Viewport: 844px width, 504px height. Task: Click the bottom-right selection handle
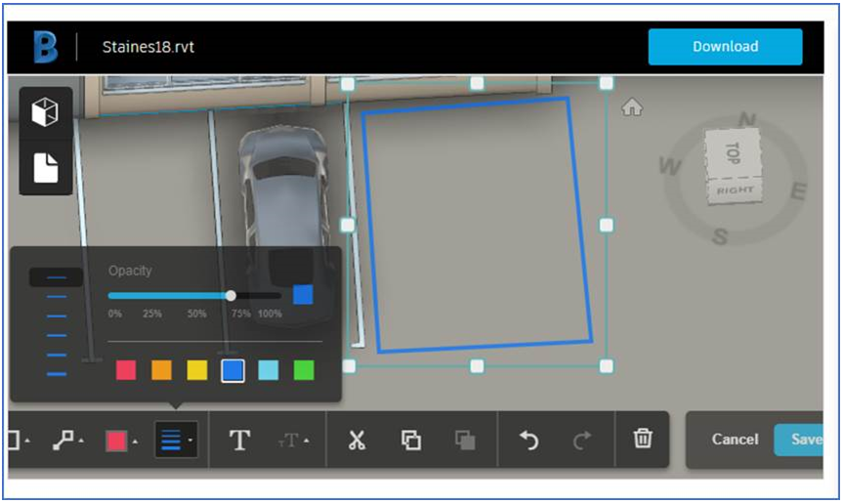point(606,366)
